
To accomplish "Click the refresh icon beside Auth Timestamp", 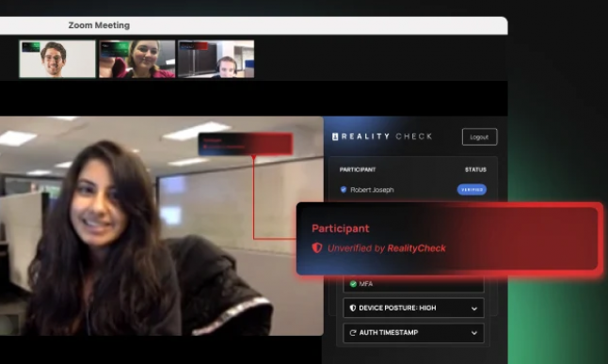I will point(353,333).
